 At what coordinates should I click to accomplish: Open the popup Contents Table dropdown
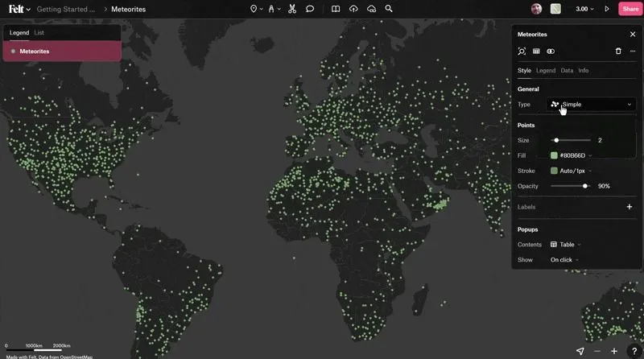click(x=566, y=245)
